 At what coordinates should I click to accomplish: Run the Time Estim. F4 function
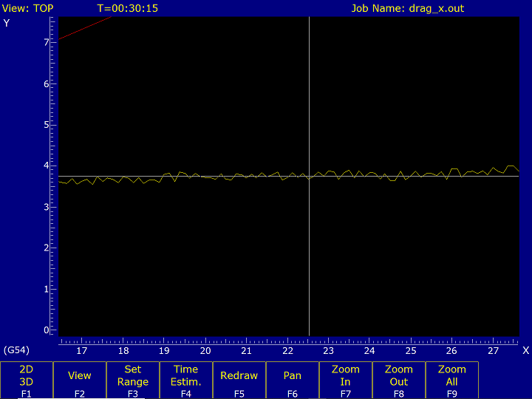(186, 381)
